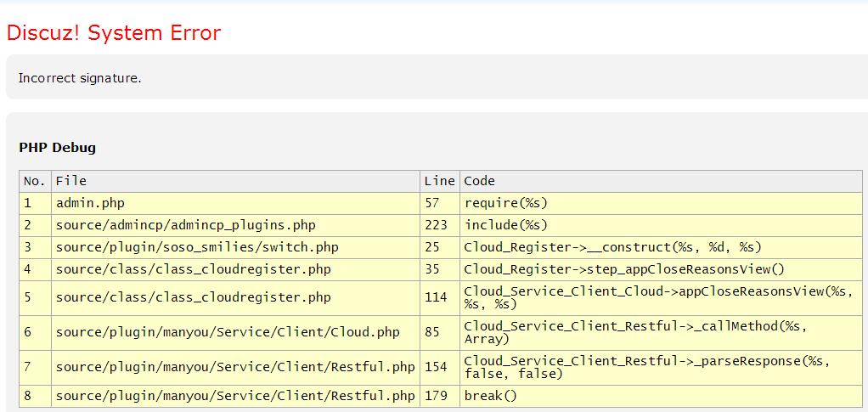Click the "File" column header
This screenshot has height=412, width=868.
click(x=71, y=181)
